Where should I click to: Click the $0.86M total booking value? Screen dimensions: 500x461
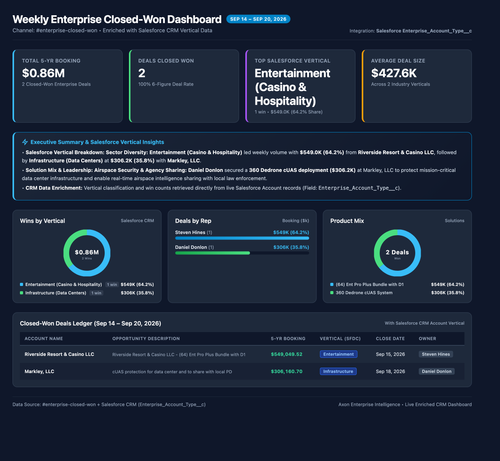[x=43, y=73]
